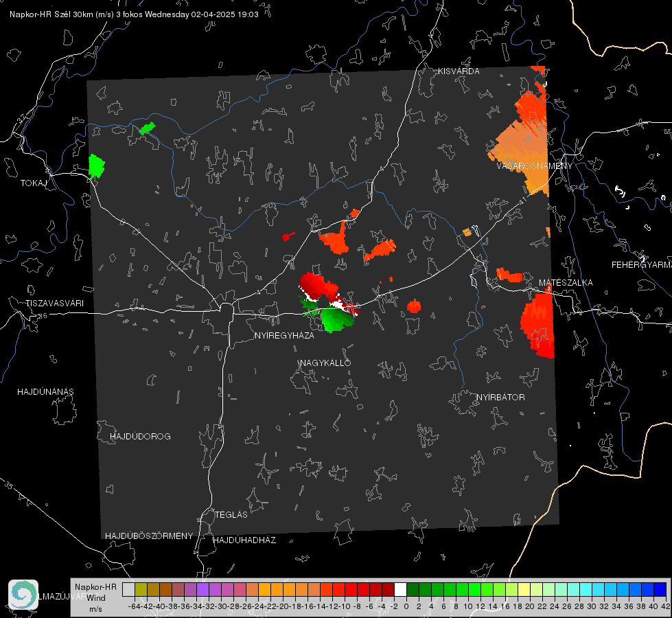Select the TISZAVASVÁRI town label
The width and height of the screenshot is (672, 618).
coord(54,304)
